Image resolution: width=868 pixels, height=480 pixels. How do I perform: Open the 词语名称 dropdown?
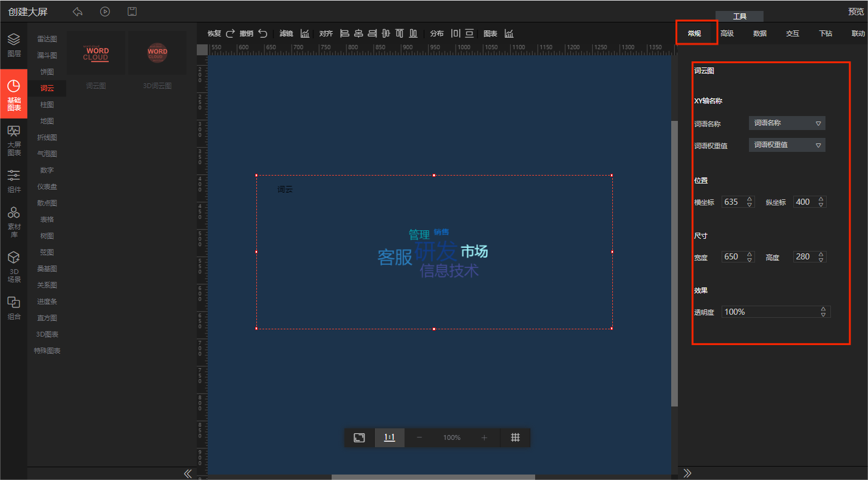tap(787, 123)
